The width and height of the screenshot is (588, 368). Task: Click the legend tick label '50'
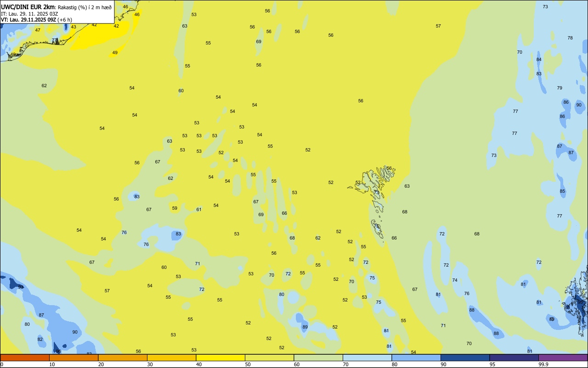(248, 364)
